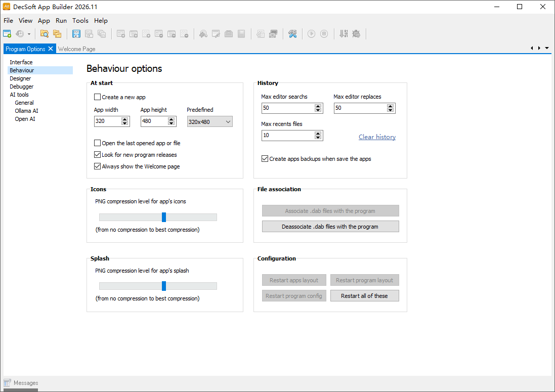Click Restart program config button
Screen dimensions: 555x392
coord(294,296)
